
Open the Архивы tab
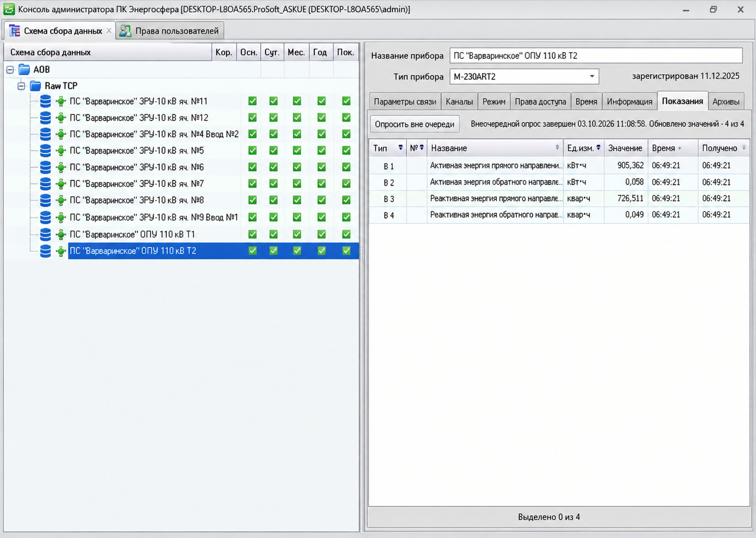point(726,102)
